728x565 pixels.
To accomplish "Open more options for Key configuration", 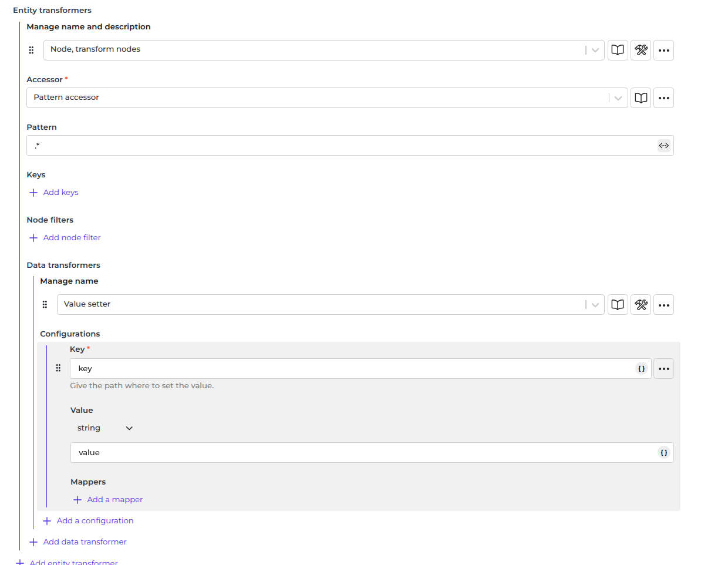I will click(663, 369).
